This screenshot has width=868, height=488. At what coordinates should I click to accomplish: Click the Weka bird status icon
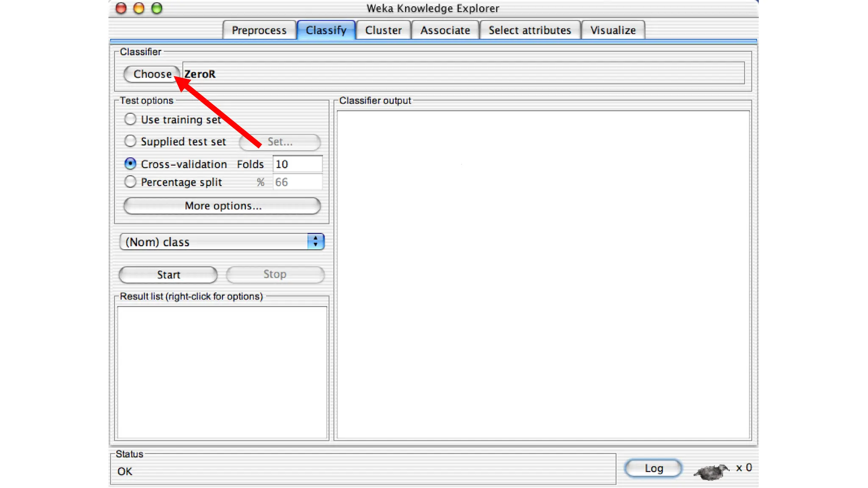[x=711, y=471]
